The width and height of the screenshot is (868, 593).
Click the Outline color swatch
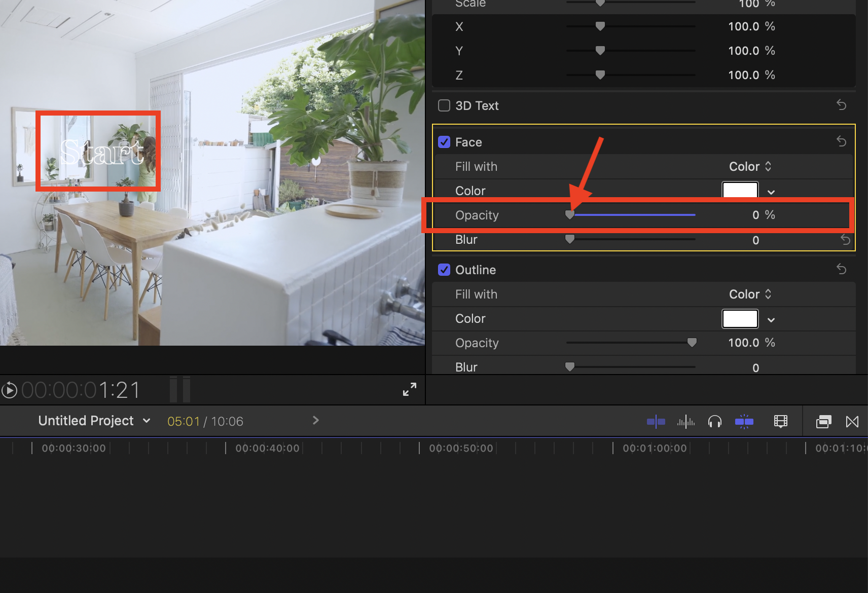[x=740, y=319]
